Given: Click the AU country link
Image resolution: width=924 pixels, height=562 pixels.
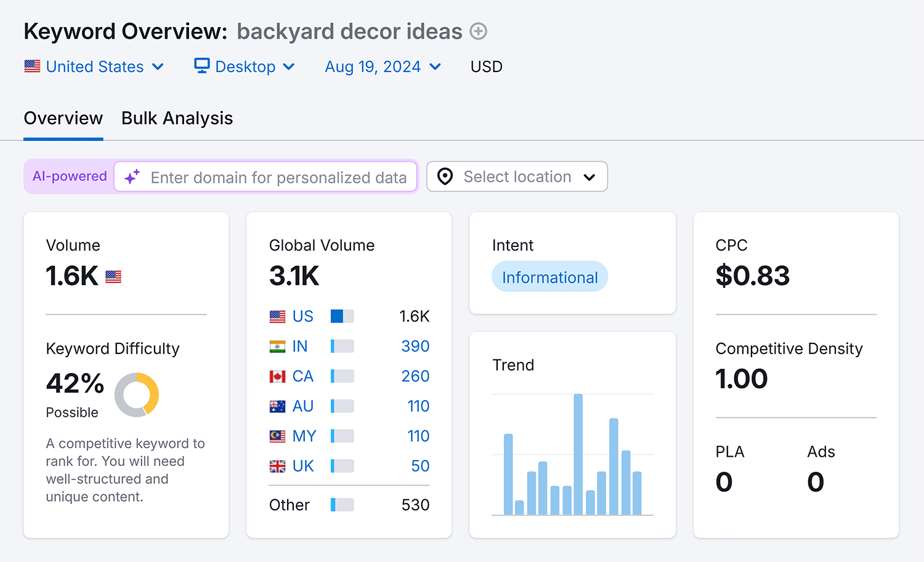Looking at the screenshot, I should [303, 406].
